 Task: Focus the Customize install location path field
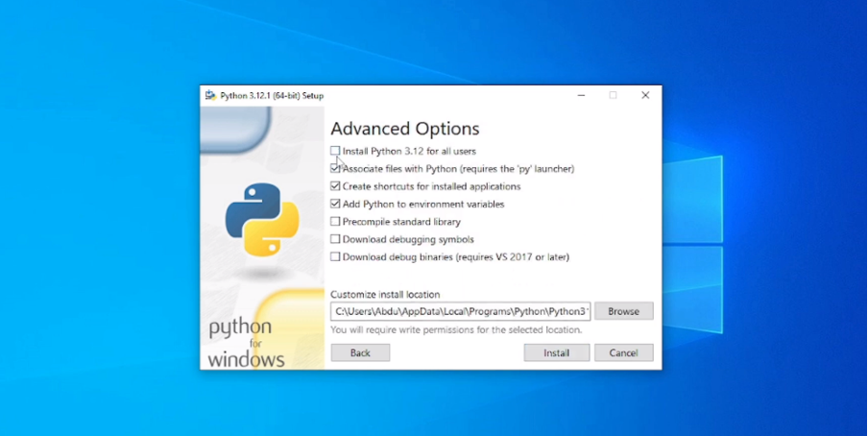pyautogui.click(x=461, y=311)
